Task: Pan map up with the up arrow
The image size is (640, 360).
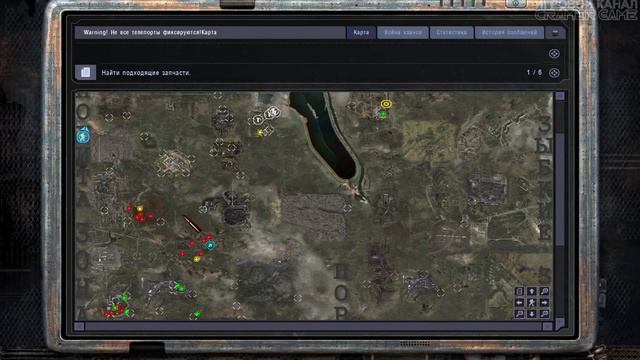Action: (x=531, y=291)
